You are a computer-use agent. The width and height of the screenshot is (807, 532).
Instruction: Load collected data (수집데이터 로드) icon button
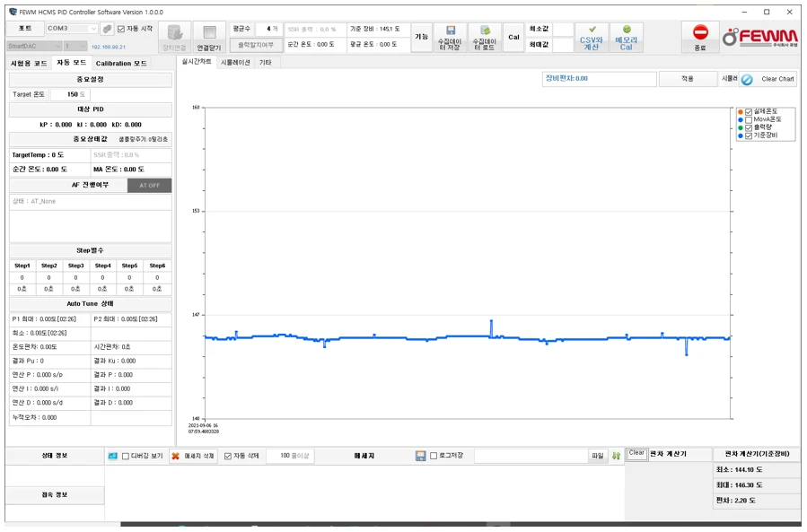point(485,37)
